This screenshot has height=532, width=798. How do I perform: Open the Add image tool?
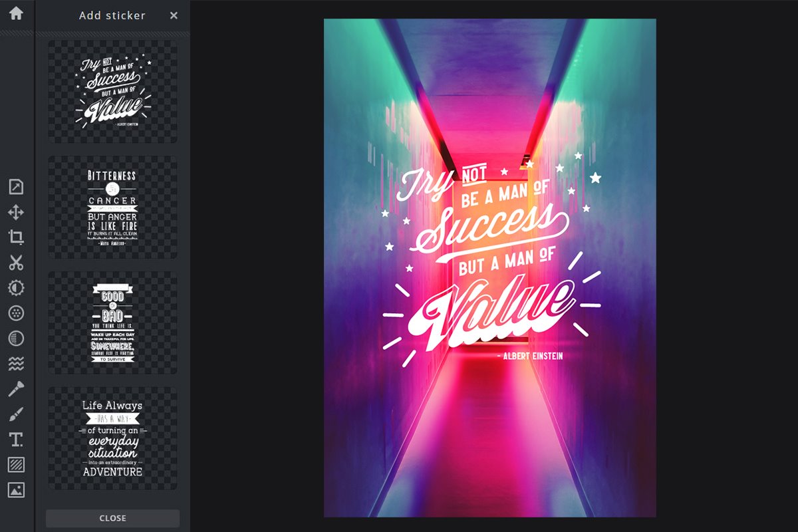coord(16,490)
